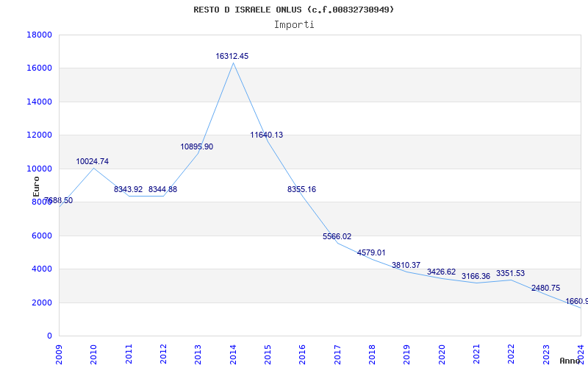588x368 pixels.
Task: Select the data label 16312.45
Action: pyautogui.click(x=232, y=57)
